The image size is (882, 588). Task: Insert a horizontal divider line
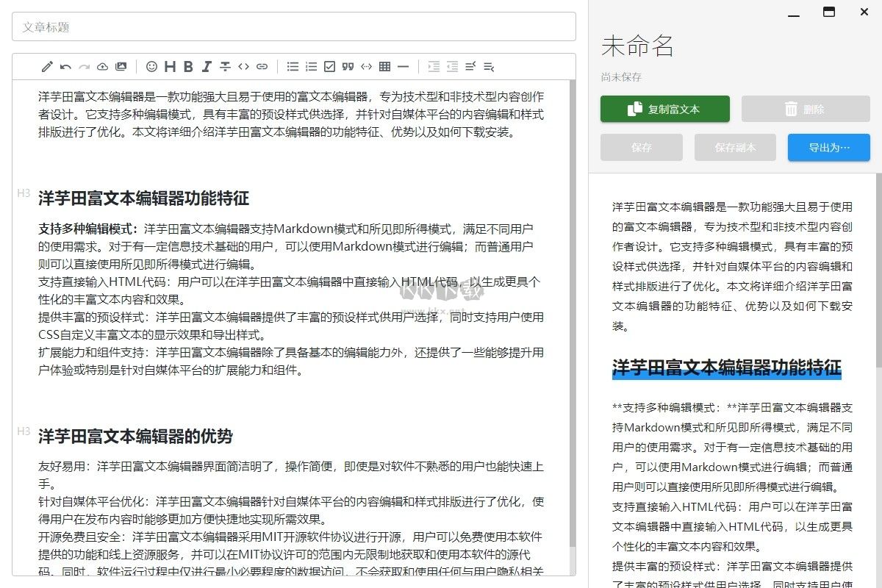pos(403,67)
